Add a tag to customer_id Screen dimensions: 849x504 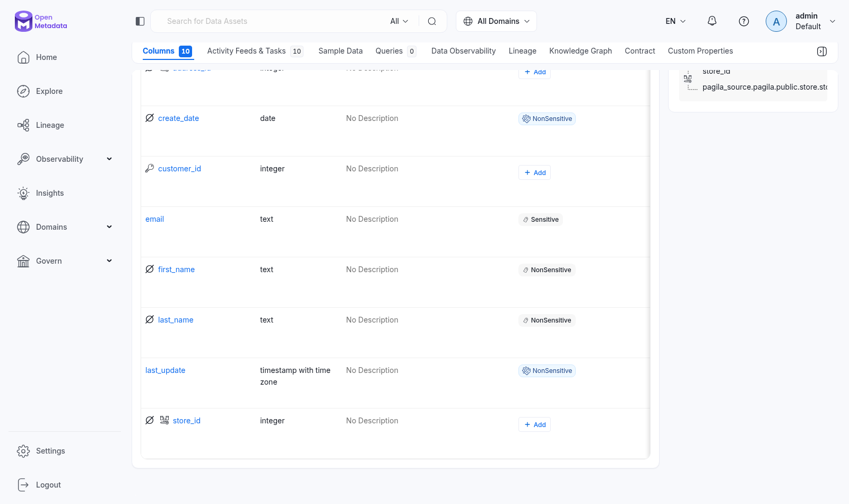tap(534, 172)
